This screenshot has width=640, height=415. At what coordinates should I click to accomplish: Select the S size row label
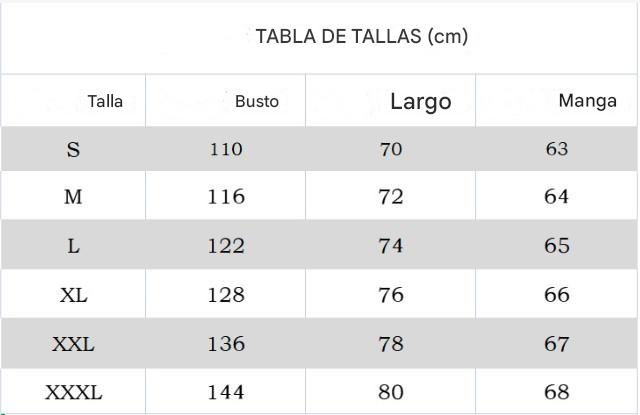73,150
